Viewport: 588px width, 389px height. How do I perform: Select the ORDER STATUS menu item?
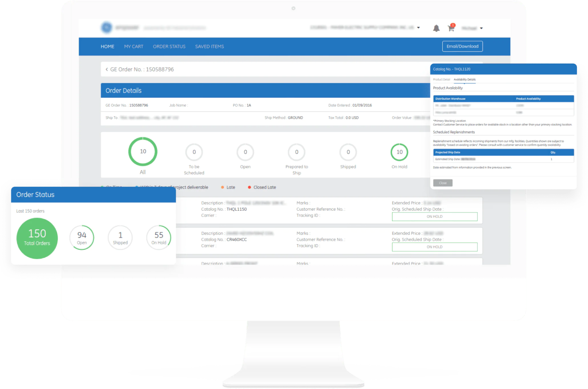pos(169,46)
